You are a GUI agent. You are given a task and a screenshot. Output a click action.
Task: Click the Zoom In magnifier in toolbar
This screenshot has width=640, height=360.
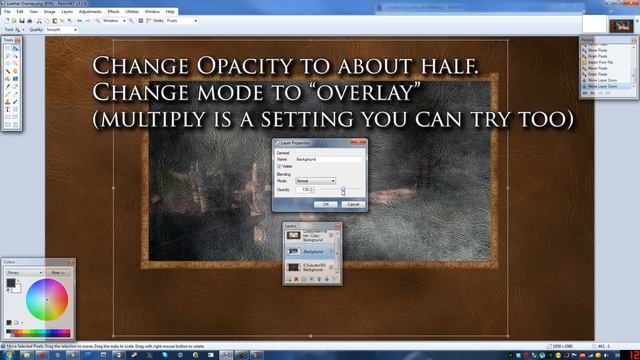point(131,20)
